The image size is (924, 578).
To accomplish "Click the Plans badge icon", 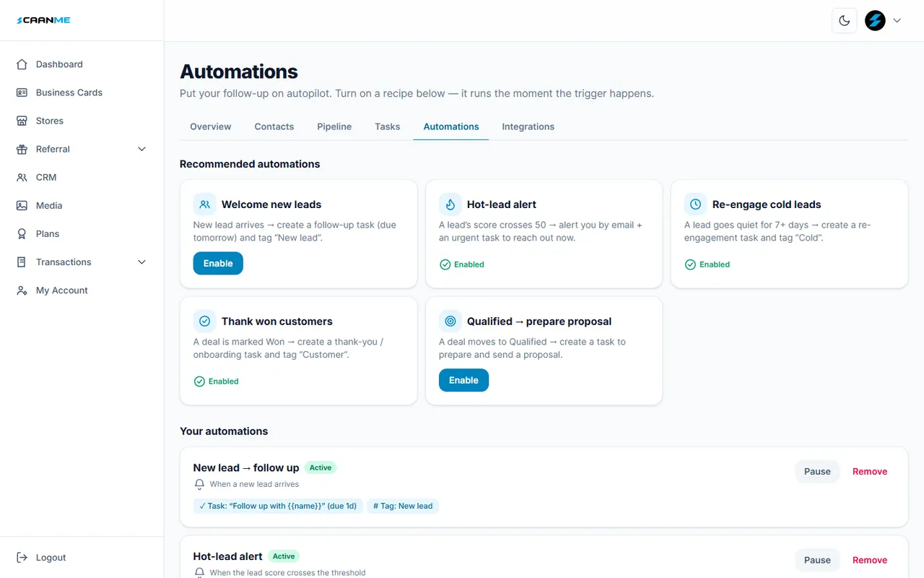I will coord(22,233).
